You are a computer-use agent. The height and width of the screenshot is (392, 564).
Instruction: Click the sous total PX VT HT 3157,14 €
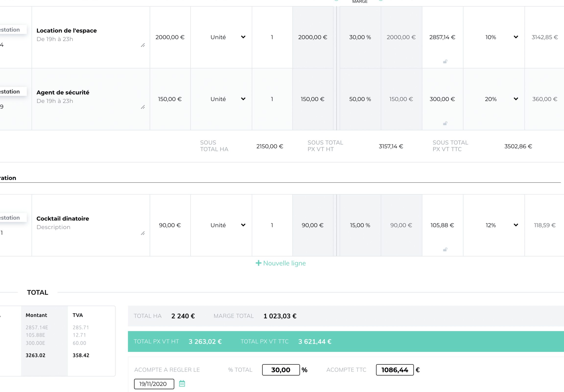[x=391, y=147]
